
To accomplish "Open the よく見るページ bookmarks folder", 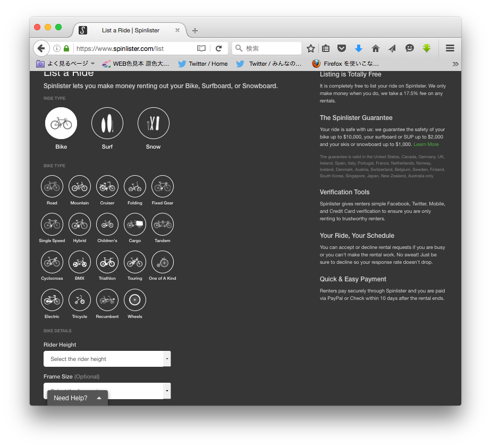I will (x=65, y=64).
